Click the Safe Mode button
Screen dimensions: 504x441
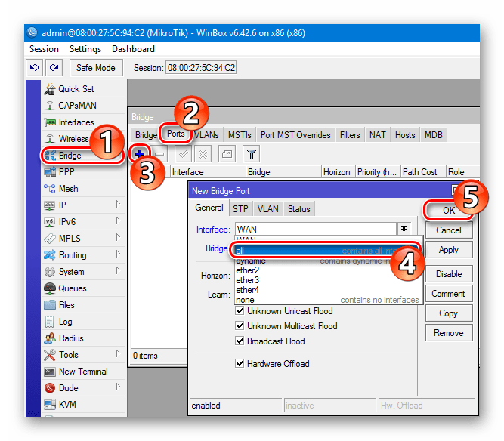(96, 68)
